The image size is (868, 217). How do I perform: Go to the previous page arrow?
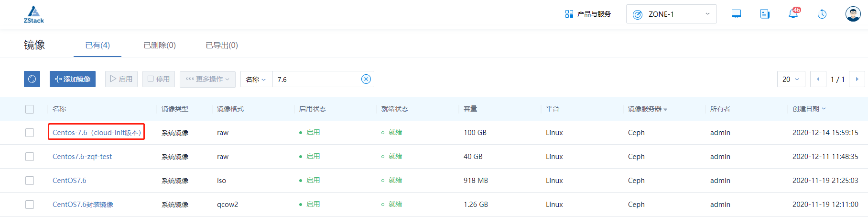point(818,79)
